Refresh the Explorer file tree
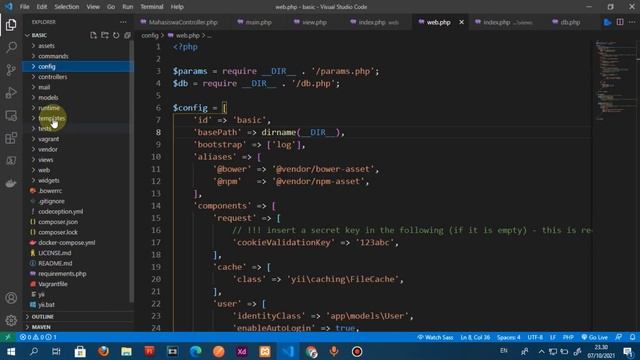Image resolution: width=640 pixels, height=360 pixels. 116,36
